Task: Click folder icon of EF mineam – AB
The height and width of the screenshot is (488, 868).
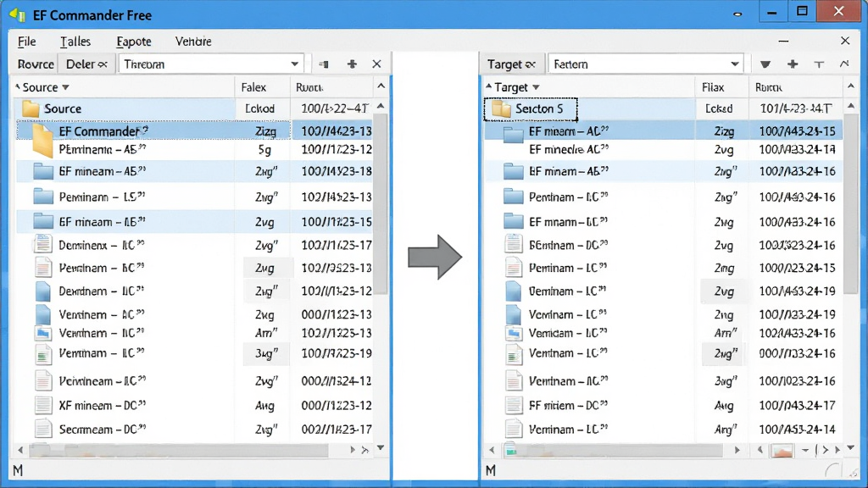Action: point(43,171)
